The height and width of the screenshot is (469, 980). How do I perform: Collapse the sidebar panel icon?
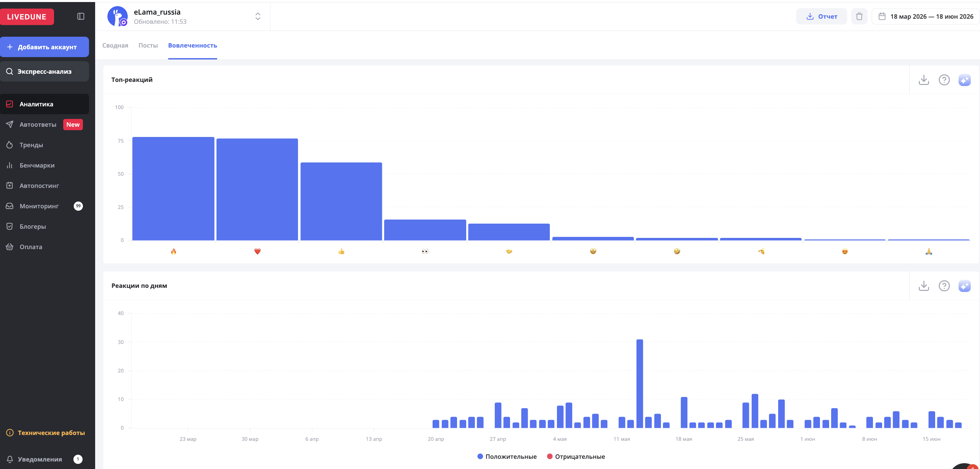coord(81,16)
